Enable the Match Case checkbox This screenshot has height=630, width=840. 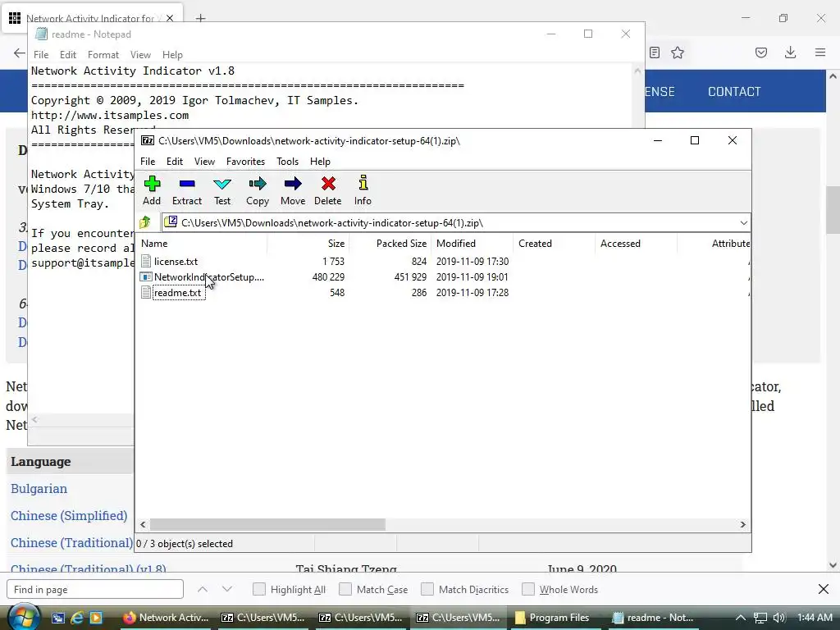click(345, 589)
